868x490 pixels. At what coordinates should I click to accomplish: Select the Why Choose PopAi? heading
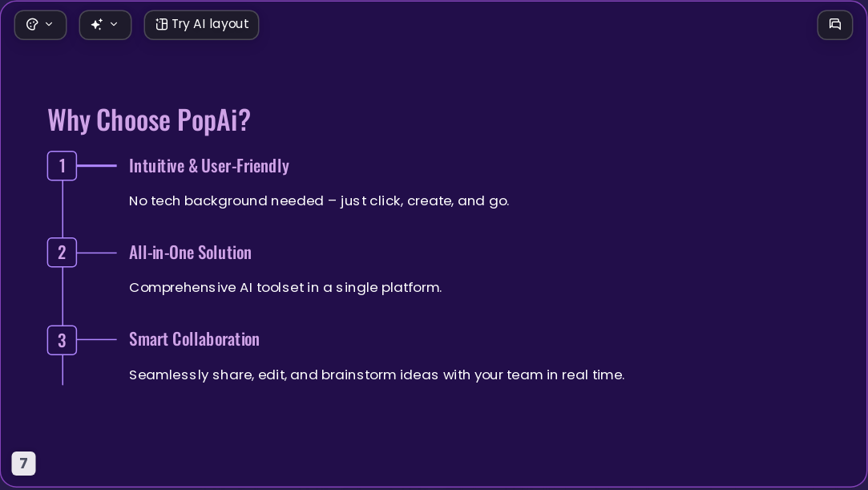coord(149,119)
